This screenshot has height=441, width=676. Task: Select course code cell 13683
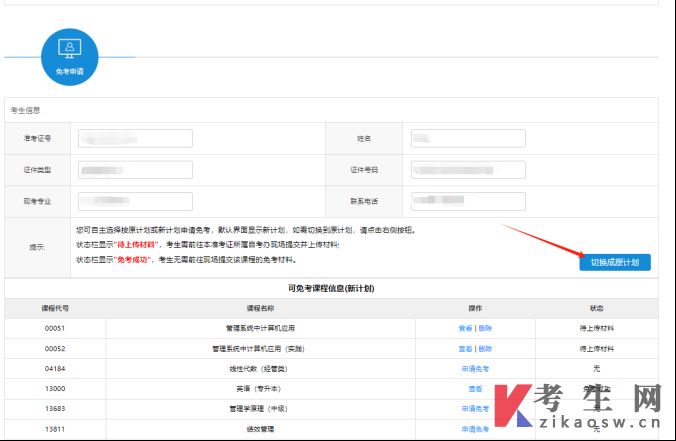tap(55, 409)
